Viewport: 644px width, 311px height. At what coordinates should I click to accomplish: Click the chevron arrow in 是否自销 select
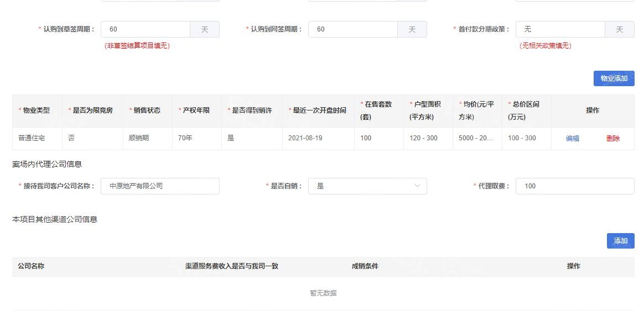pos(417,186)
